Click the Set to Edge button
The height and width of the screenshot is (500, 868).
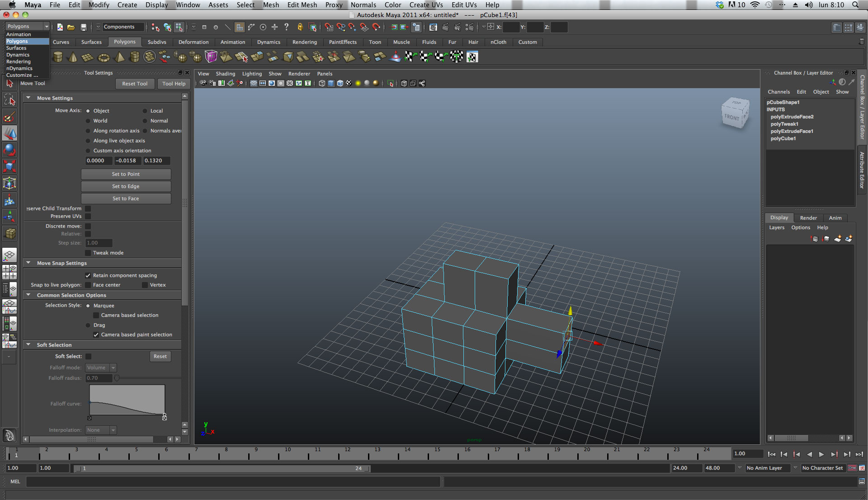126,186
